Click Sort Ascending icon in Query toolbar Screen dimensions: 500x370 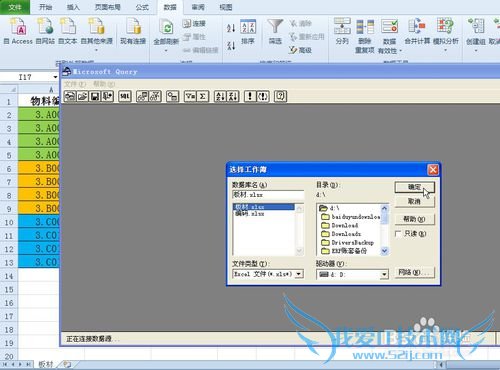pos(220,96)
